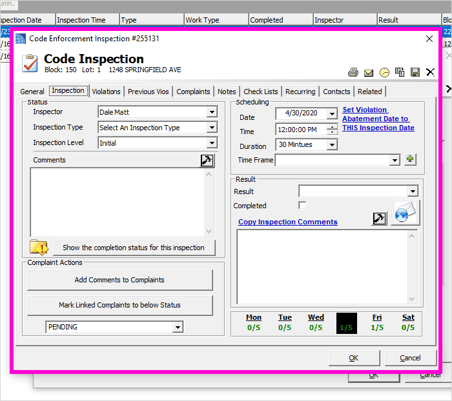This screenshot has height=401, width=452.
Task: Open the PENDING status dropdown
Action: [114, 327]
